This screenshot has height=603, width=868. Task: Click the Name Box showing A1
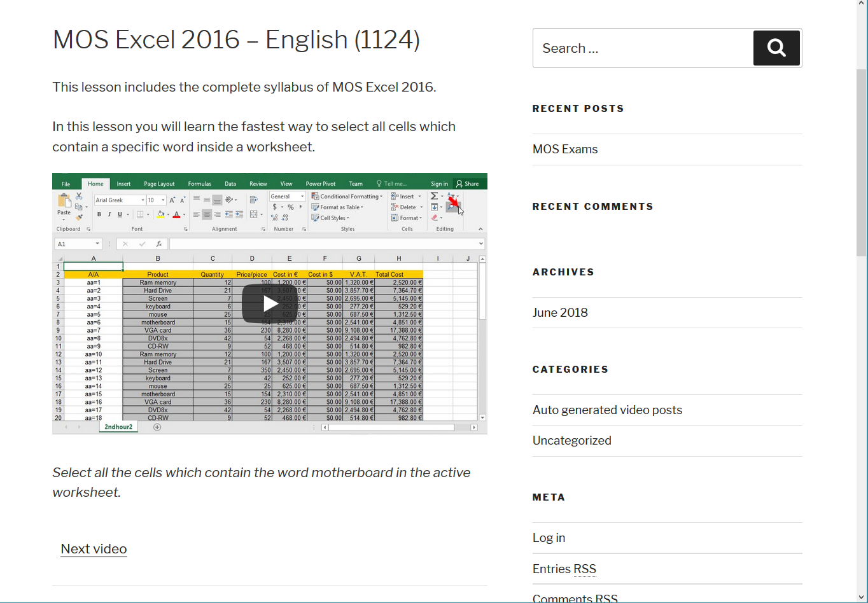click(78, 244)
